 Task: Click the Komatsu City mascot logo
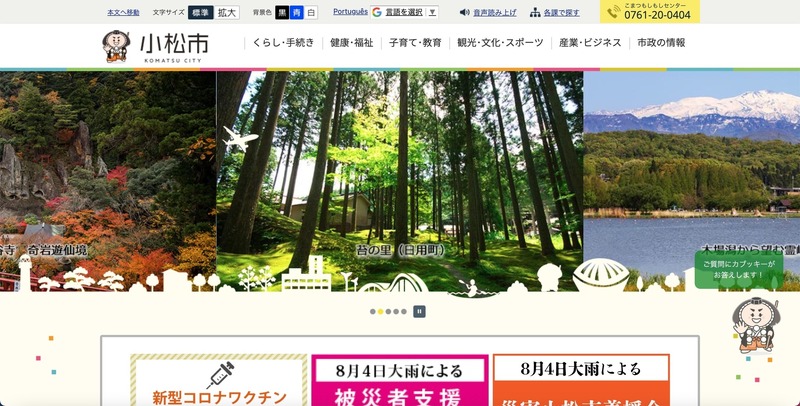[x=117, y=46]
